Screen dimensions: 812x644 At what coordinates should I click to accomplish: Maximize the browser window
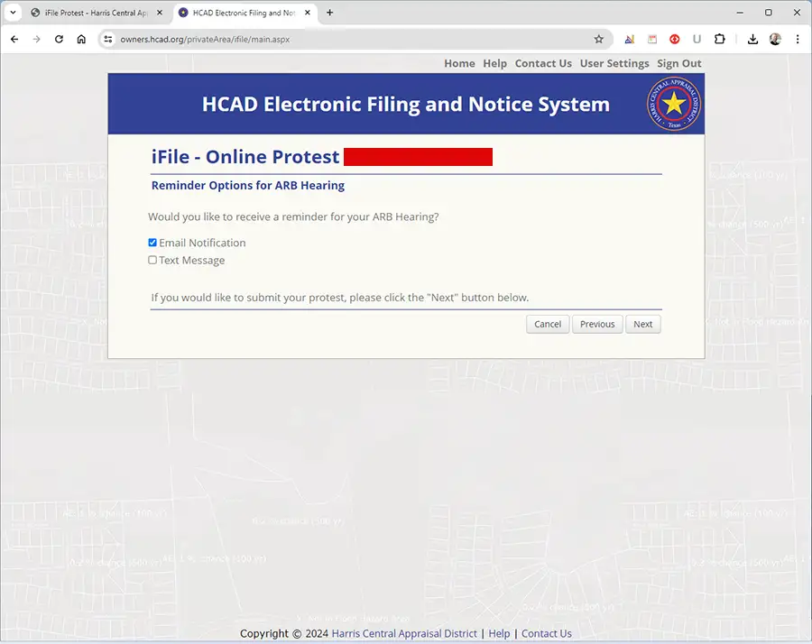tap(769, 13)
